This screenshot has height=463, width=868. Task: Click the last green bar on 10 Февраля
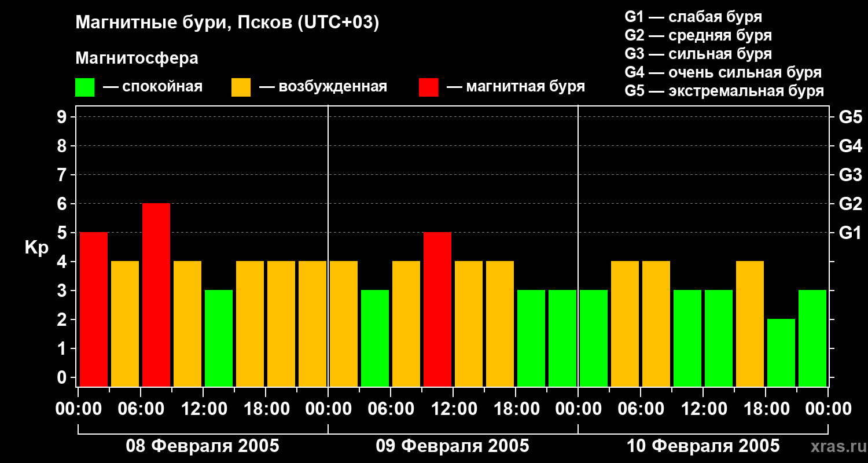(812, 338)
